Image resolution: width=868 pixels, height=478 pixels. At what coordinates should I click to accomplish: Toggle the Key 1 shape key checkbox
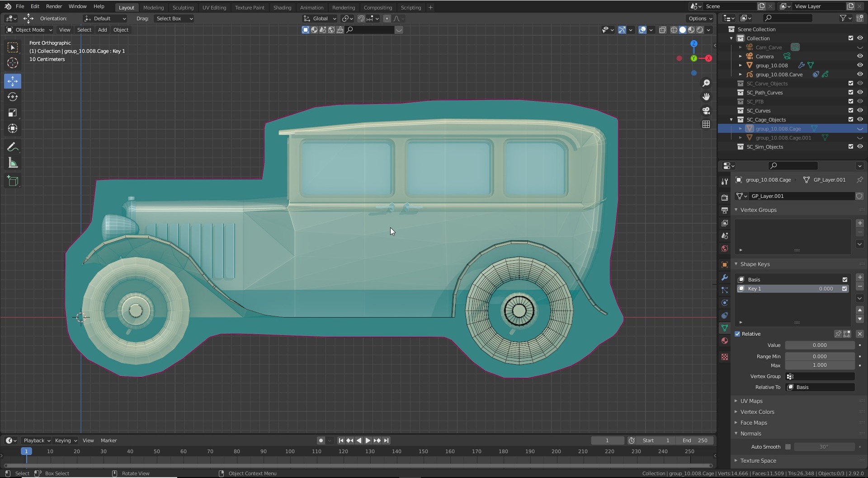(844, 289)
